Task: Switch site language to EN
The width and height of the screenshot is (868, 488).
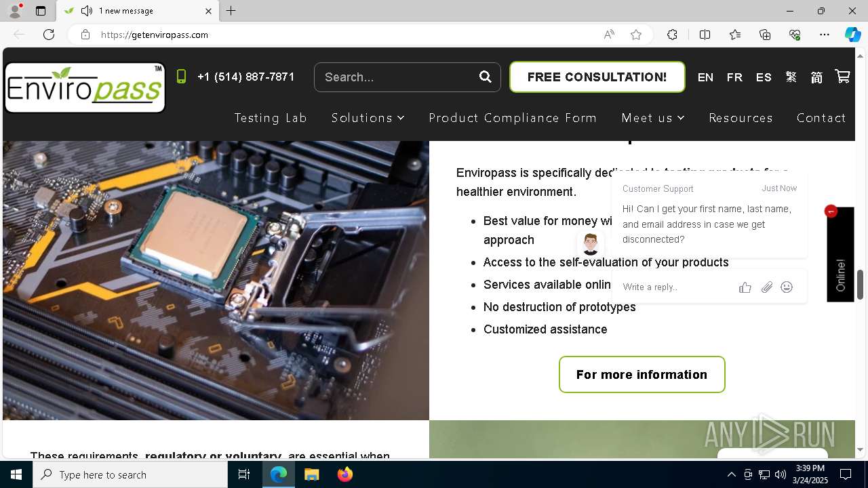Action: click(x=705, y=77)
